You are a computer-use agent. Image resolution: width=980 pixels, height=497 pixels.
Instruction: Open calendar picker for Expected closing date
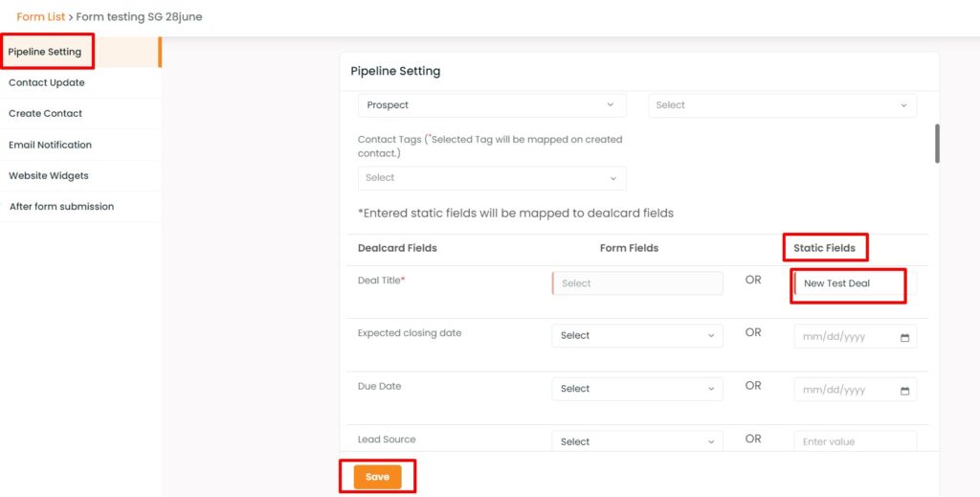tap(904, 338)
